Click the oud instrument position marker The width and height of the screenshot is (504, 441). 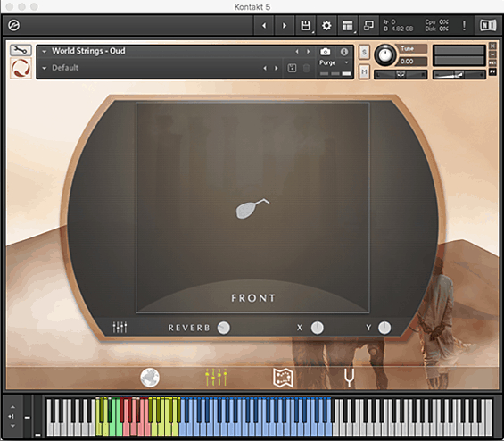pyautogui.click(x=252, y=209)
